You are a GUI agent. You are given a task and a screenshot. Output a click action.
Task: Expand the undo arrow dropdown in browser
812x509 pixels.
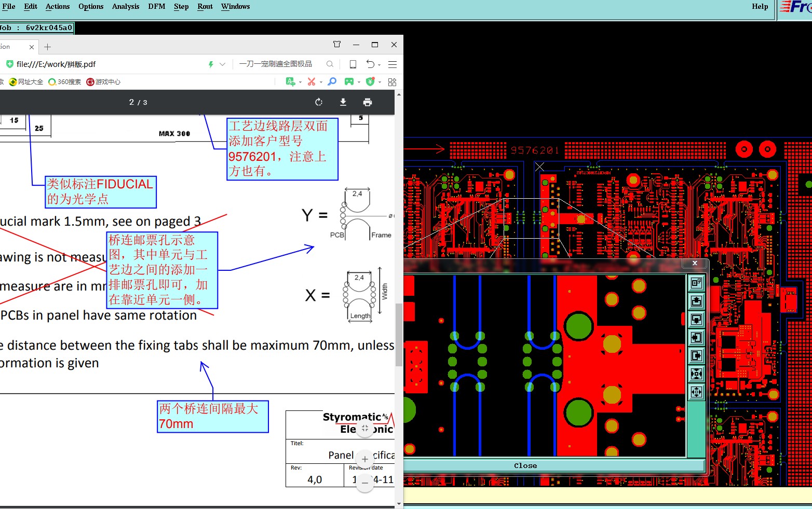pyautogui.click(x=380, y=65)
